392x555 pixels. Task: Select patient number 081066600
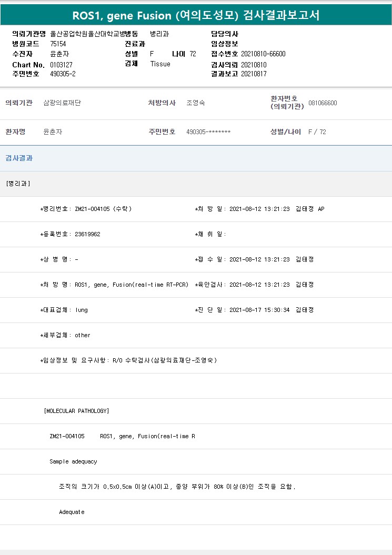[323, 103]
